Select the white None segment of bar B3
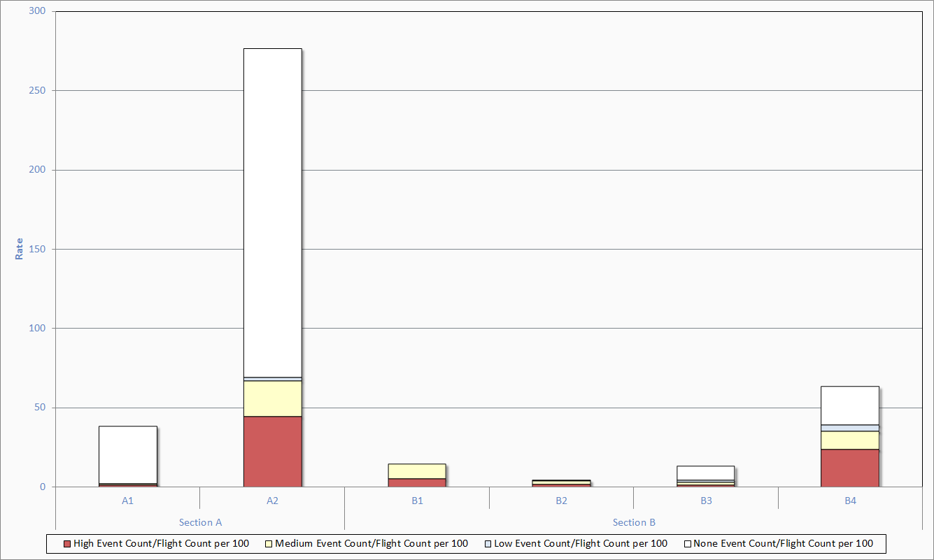The width and height of the screenshot is (934, 560). pyautogui.click(x=706, y=473)
